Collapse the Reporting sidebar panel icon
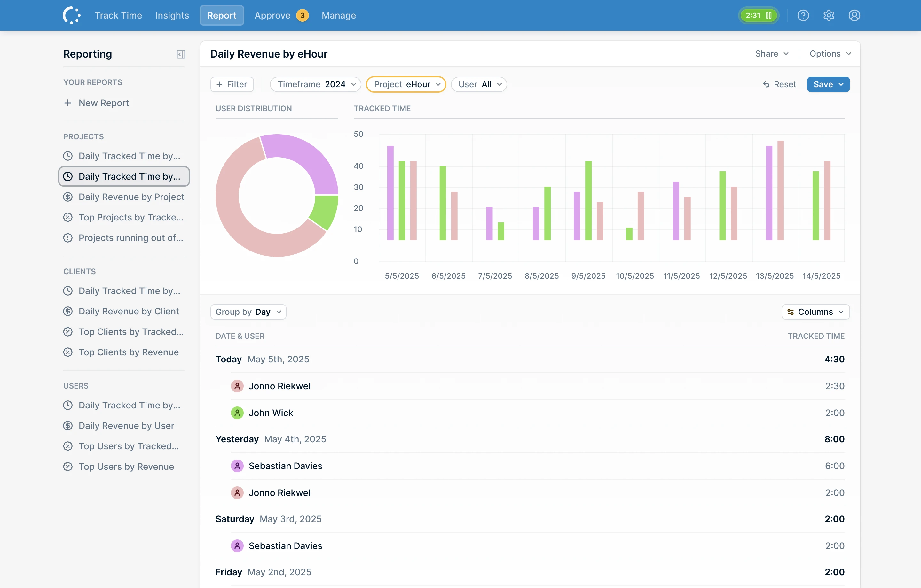Image resolution: width=921 pixels, height=588 pixels. pyautogui.click(x=181, y=54)
